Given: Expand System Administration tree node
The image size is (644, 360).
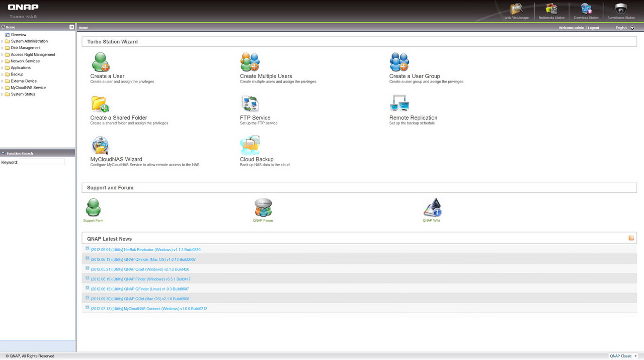Looking at the screenshot, I should pos(2,41).
